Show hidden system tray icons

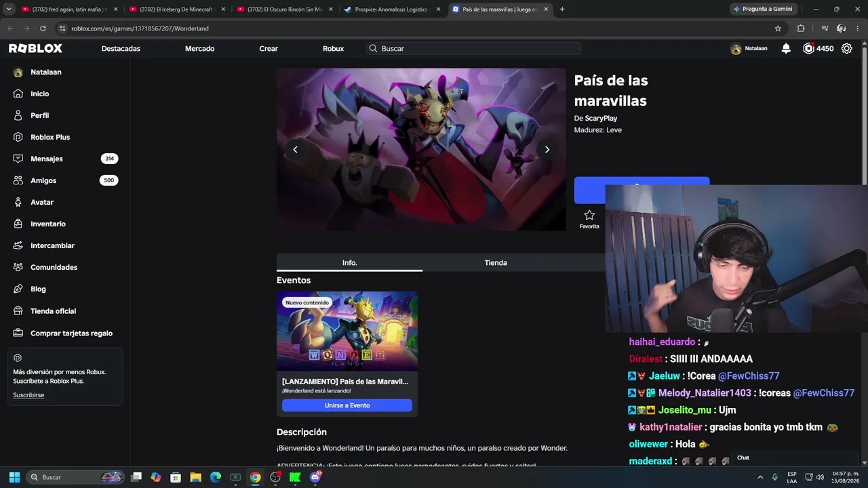coord(760,477)
